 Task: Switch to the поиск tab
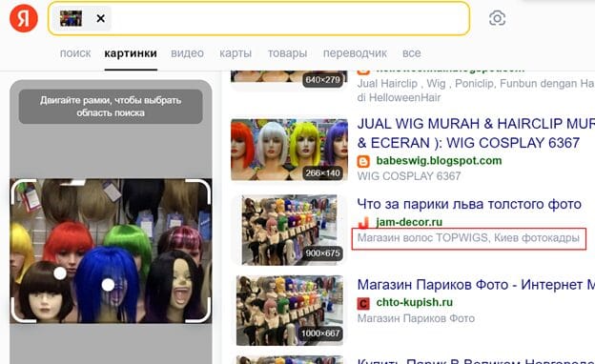[x=75, y=53]
